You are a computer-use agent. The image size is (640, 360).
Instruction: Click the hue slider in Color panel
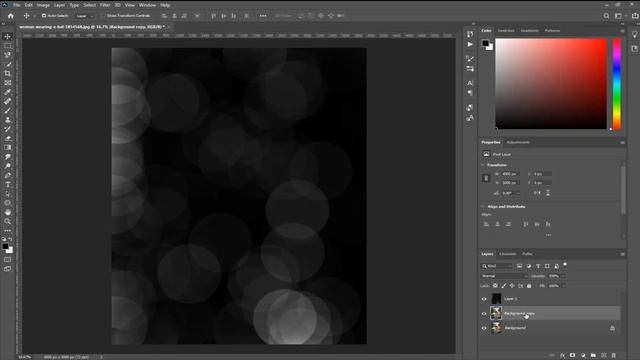pyautogui.click(x=617, y=84)
